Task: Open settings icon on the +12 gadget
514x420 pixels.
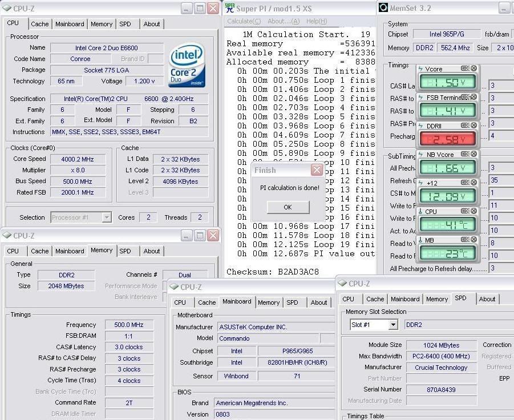Action: point(465,183)
